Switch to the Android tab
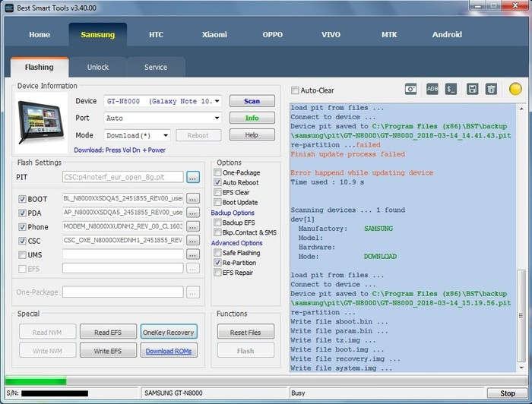Image resolution: width=532 pixels, height=404 pixels. click(x=447, y=35)
